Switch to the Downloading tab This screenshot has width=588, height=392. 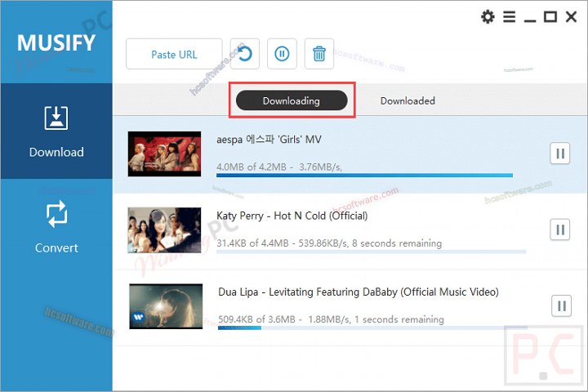click(292, 100)
